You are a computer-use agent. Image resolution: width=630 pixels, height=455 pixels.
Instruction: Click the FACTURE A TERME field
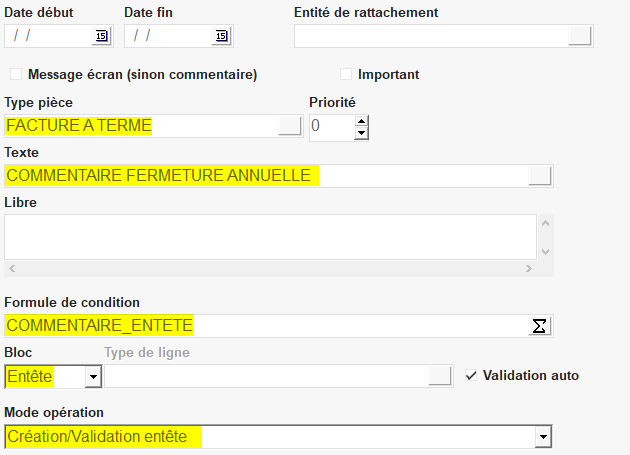[x=140, y=126]
